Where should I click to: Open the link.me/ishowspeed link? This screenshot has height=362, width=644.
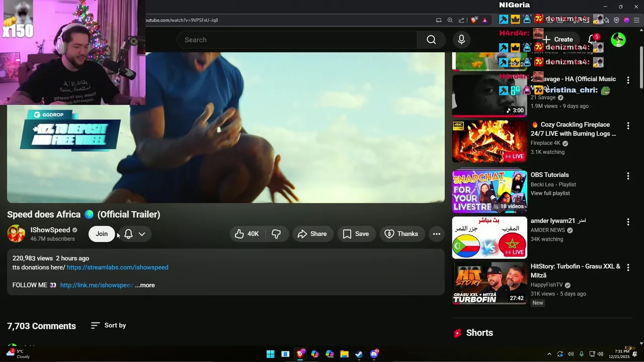97,285
